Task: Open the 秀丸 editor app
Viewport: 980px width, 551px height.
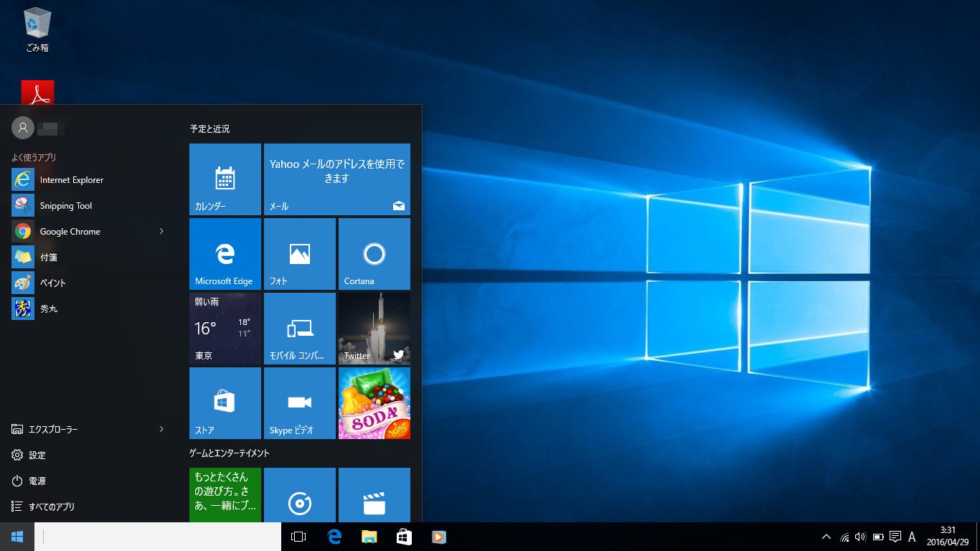Action: [x=89, y=309]
